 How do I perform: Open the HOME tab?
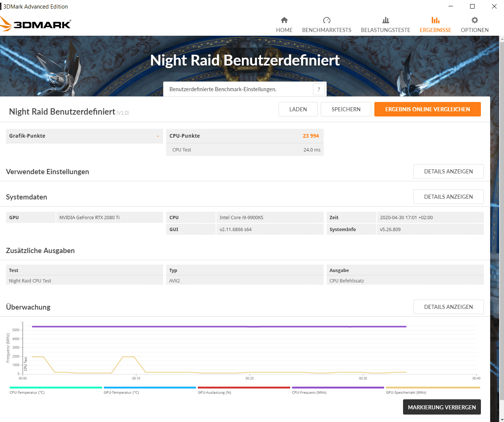pos(284,25)
